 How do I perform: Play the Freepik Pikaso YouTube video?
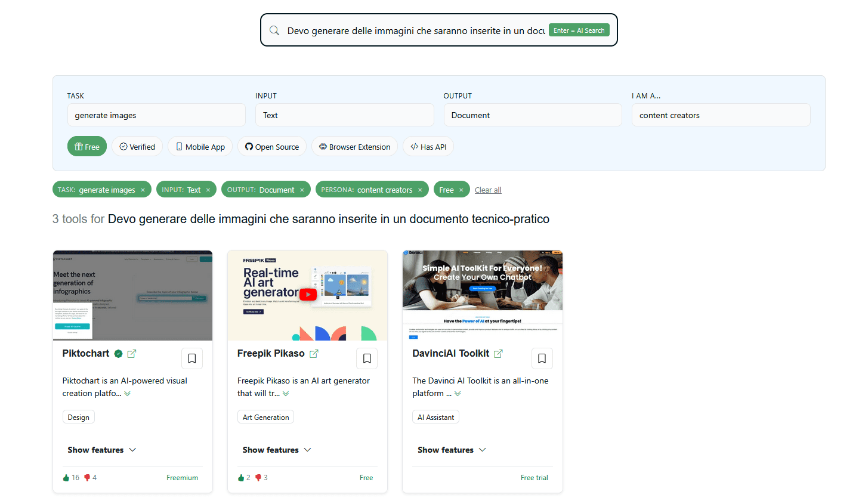click(308, 294)
